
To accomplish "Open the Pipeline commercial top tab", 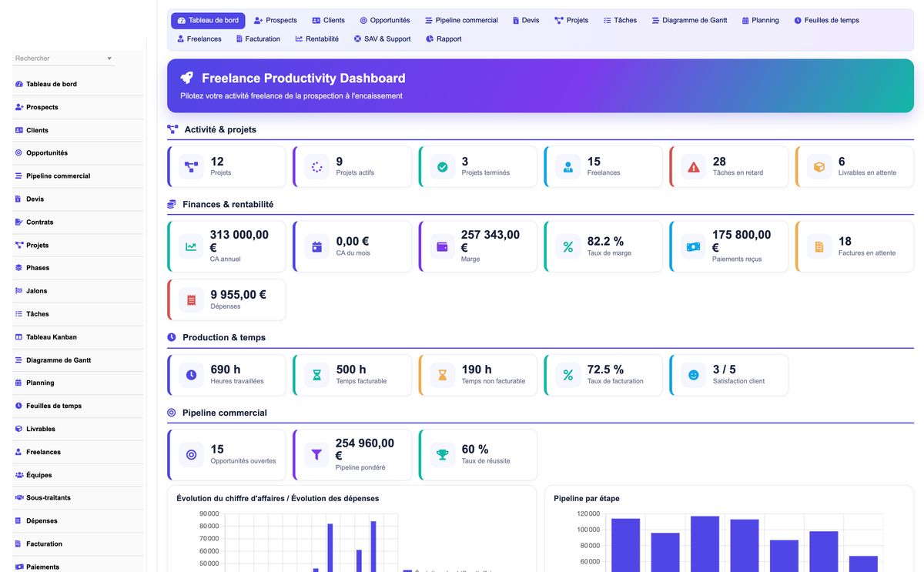I will [x=460, y=20].
